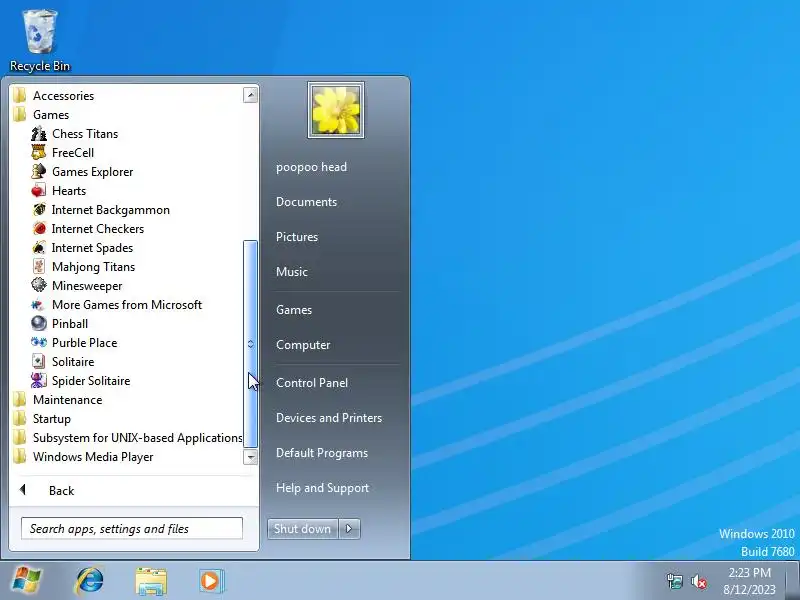Open Games in the right pane
This screenshot has height=600, width=800.
tap(294, 310)
